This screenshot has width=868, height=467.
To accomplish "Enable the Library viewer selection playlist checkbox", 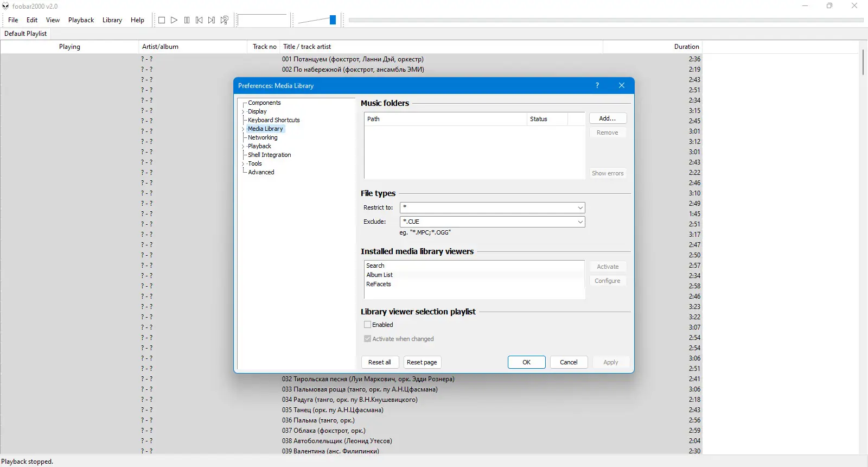I will [368, 325].
